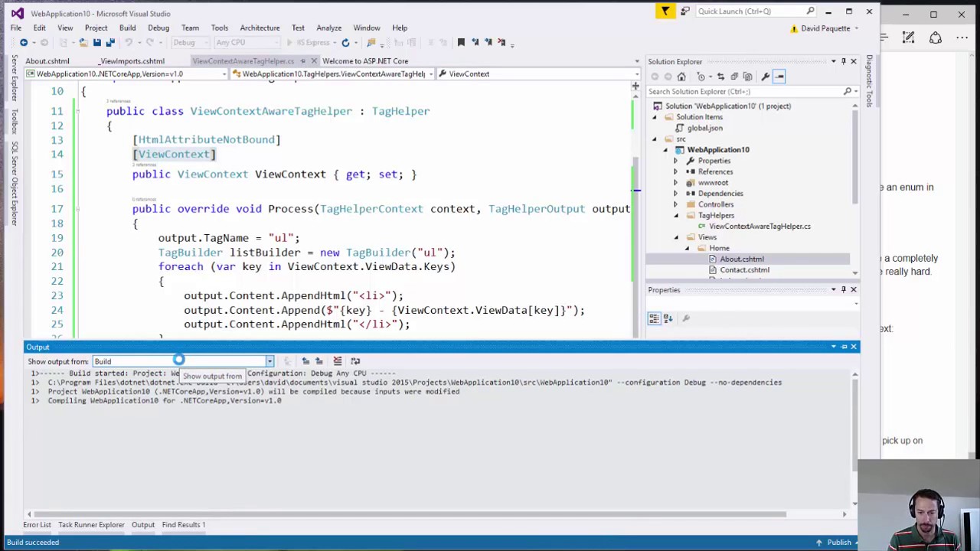Screen dimensions: 980x551
Task: Click the IIS Express run button
Action: click(x=314, y=42)
